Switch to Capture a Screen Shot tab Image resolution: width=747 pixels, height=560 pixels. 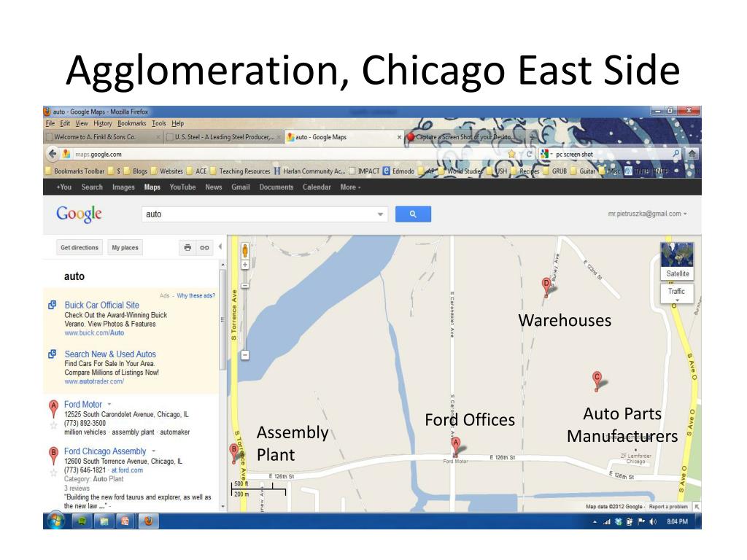462,137
